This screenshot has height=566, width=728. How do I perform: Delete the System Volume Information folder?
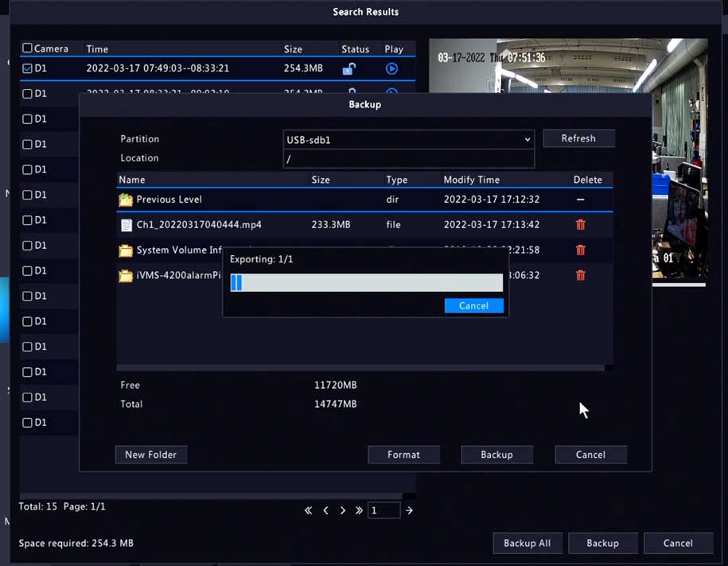coord(580,250)
